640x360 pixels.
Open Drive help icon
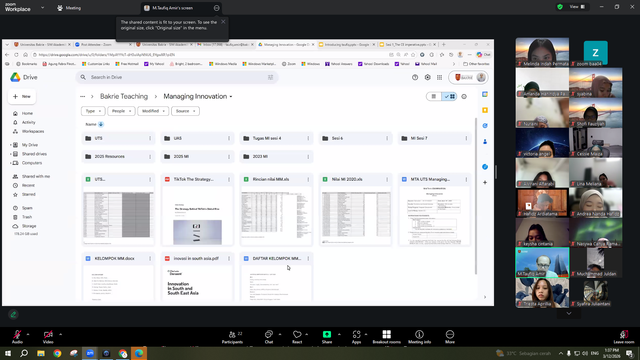415,77
